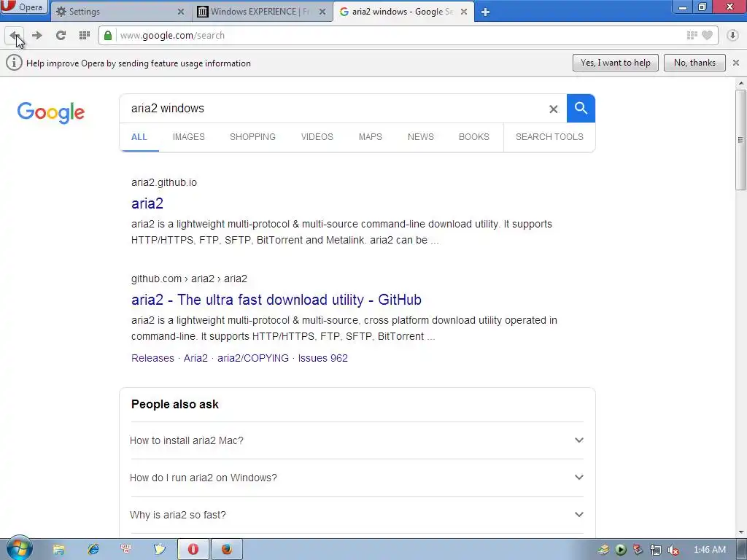Click the Opera taskbar button
The image size is (747, 560).
[x=193, y=550]
